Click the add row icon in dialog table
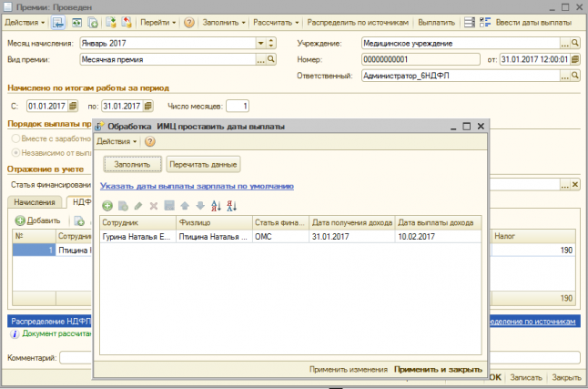Screen dimensions: 588x389 point(107,206)
